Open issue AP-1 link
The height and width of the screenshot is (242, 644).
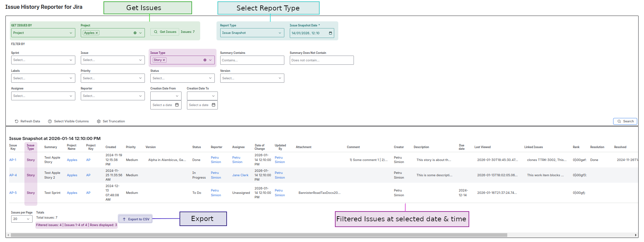pos(13,160)
